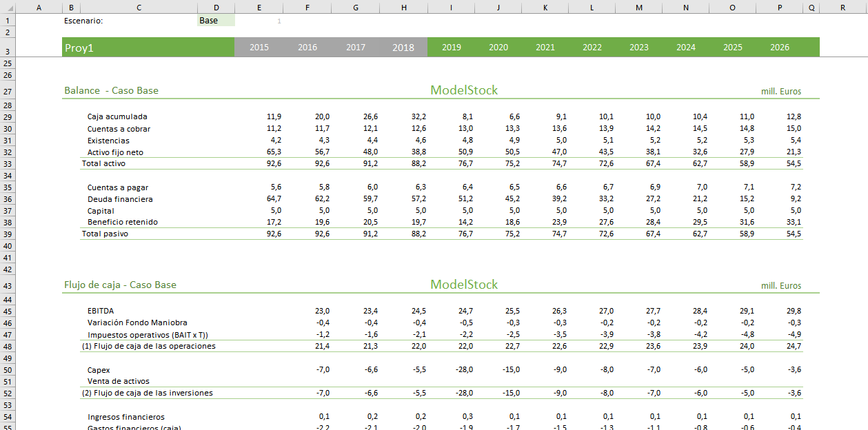This screenshot has height=430, width=868.
Task: Click the Escenario label cell
Action: click(83, 21)
